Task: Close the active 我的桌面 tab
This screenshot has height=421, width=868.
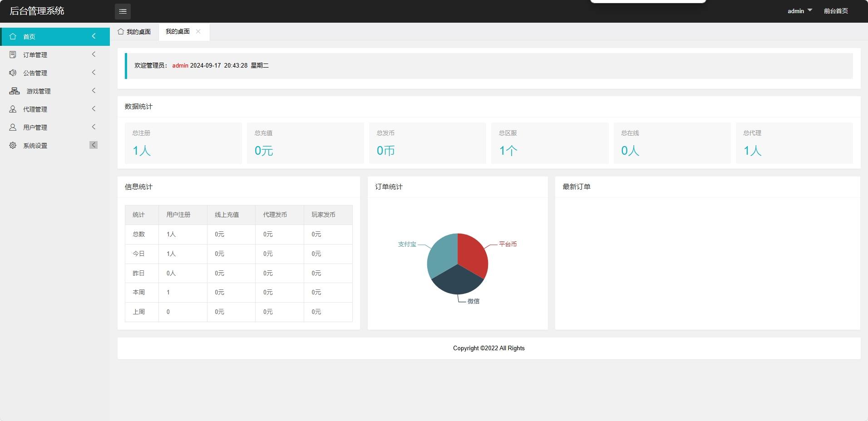Action: click(x=198, y=31)
